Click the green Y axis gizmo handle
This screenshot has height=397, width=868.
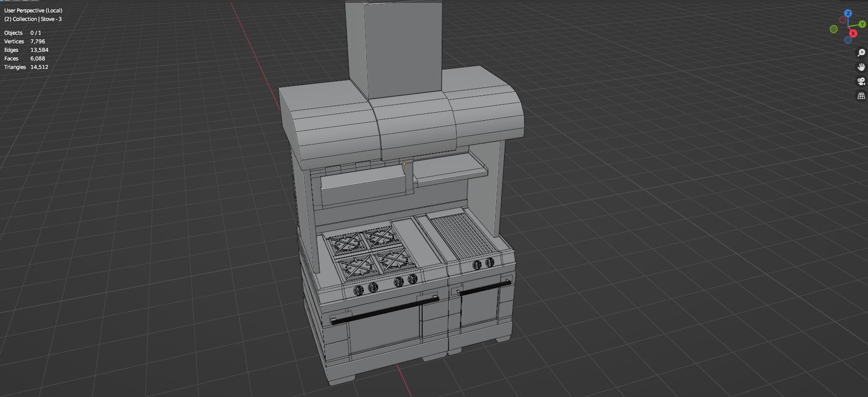coord(862,24)
